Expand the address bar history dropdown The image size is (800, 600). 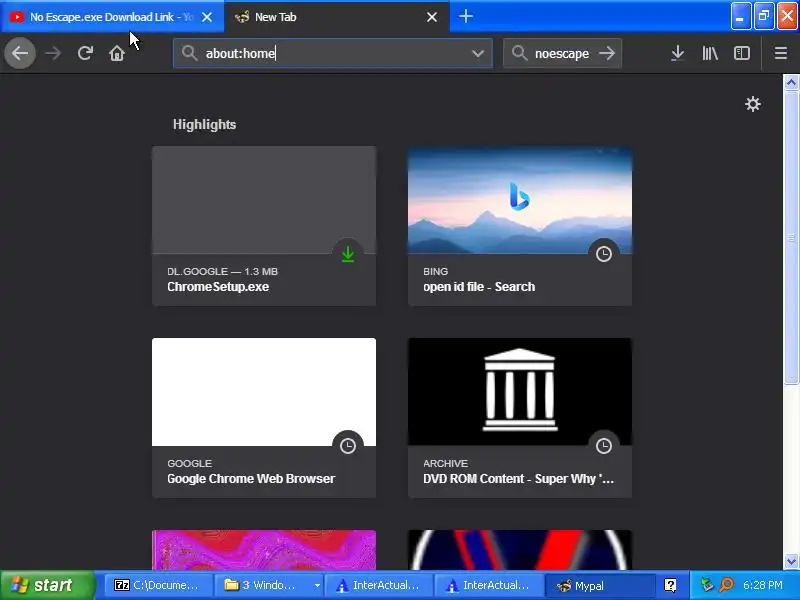pyautogui.click(x=478, y=53)
